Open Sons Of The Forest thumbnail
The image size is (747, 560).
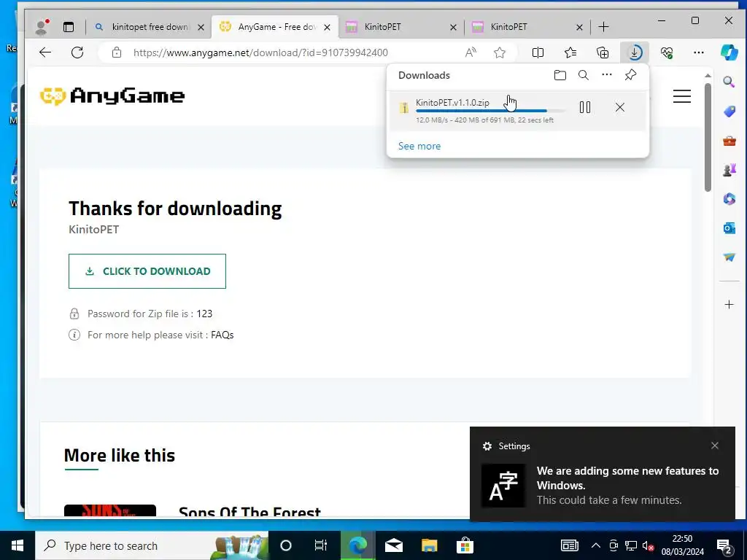tap(110, 510)
